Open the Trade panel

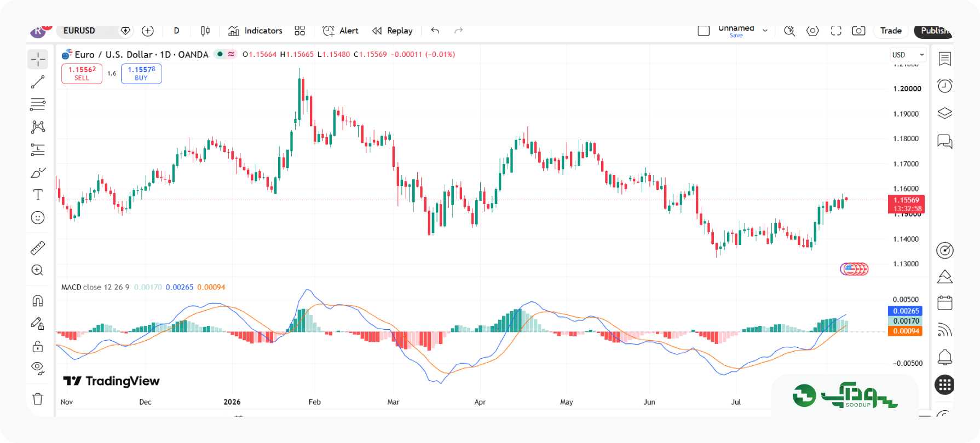click(891, 31)
